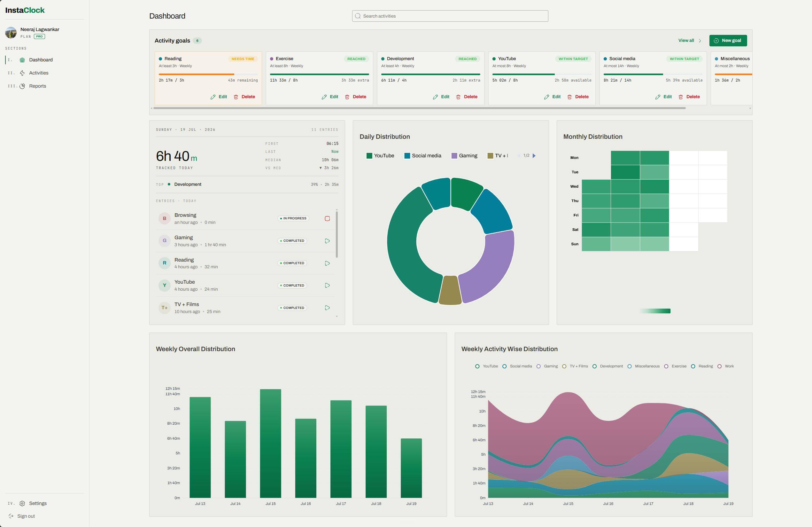Image resolution: width=812 pixels, height=527 pixels.
Task: Click pencil icon on Development goal
Action: click(435, 97)
